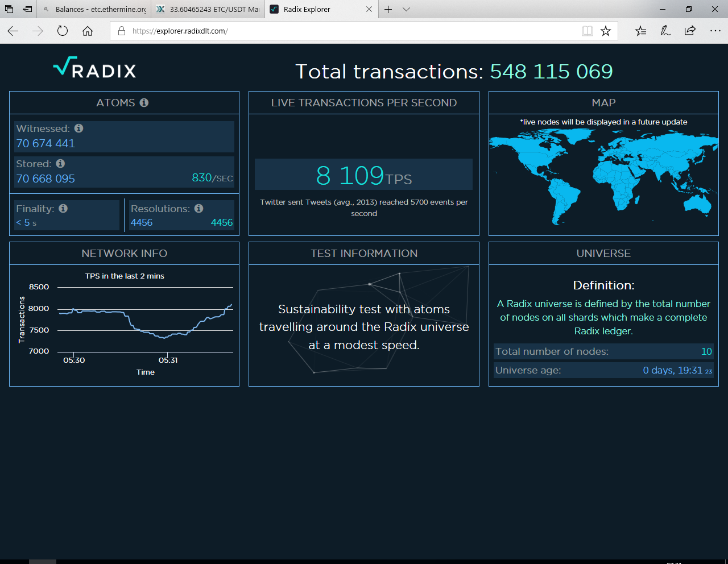Open the Favorites hub icon
Image resolution: width=728 pixels, height=564 pixels.
[x=640, y=31]
